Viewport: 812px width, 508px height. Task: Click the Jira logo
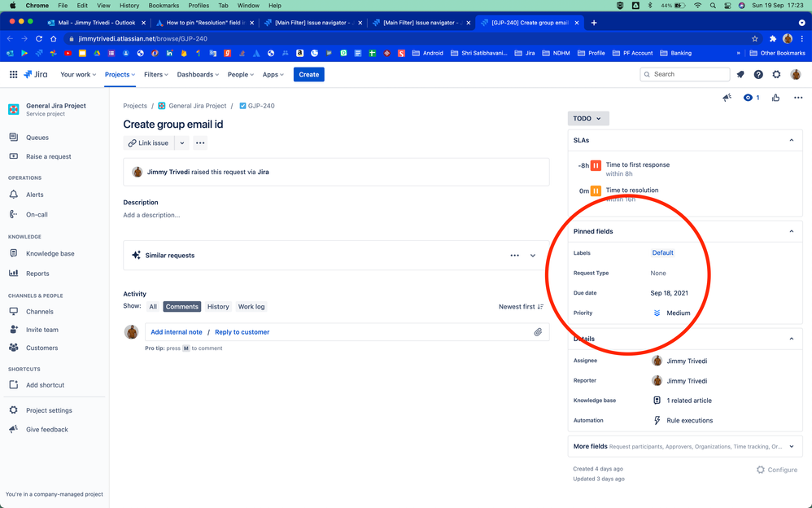coord(36,75)
